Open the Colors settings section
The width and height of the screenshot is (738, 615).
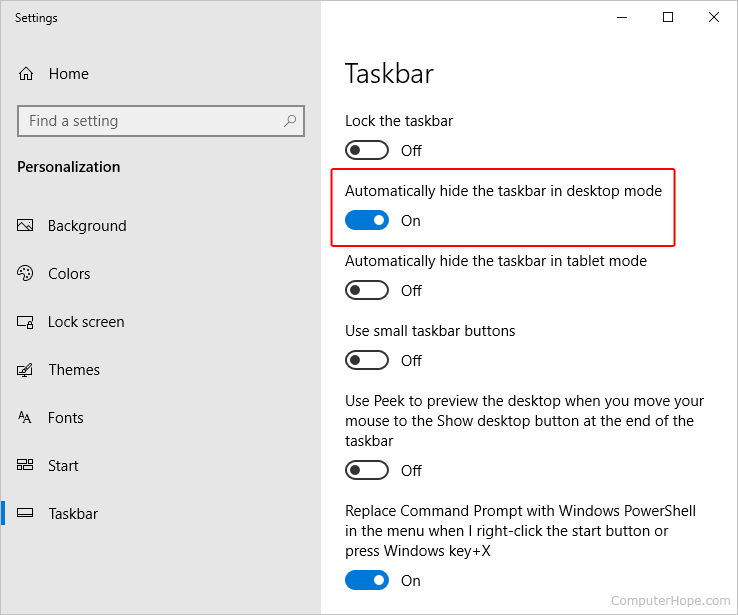pos(69,274)
